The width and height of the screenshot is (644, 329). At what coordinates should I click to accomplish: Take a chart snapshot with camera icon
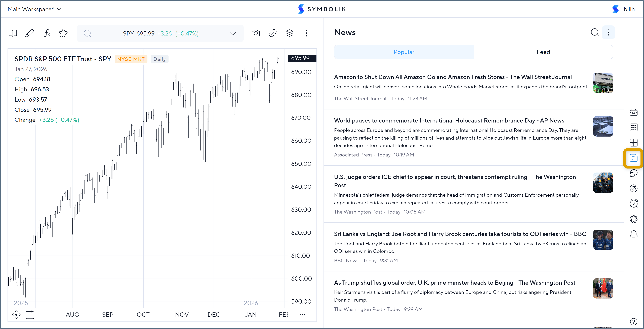click(x=256, y=33)
